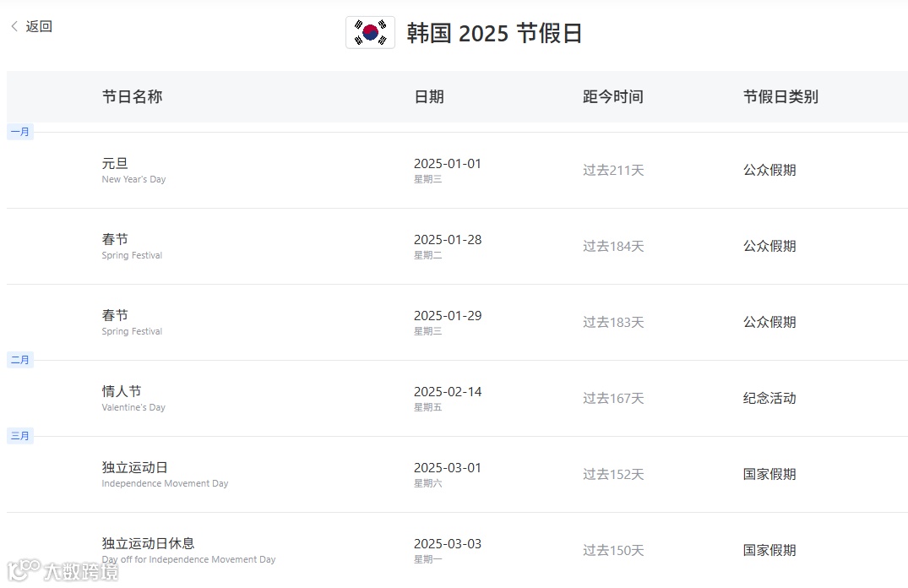Select the 三月 month marker
Image resolution: width=908 pixels, height=588 pixels.
tap(20, 436)
